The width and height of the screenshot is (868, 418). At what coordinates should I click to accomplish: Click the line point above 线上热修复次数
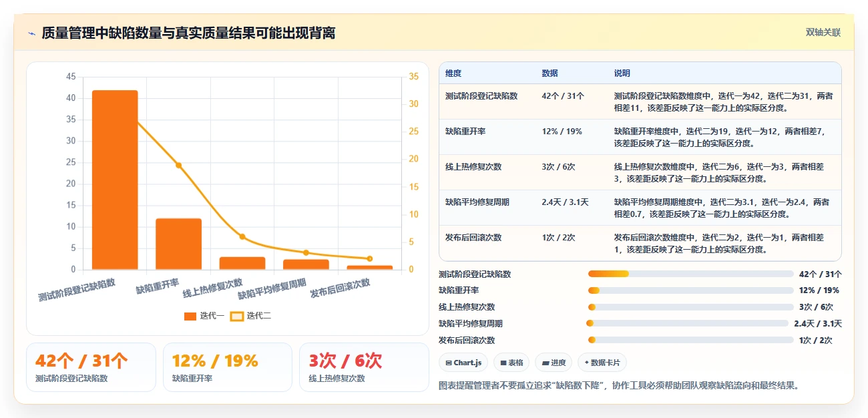click(x=242, y=236)
